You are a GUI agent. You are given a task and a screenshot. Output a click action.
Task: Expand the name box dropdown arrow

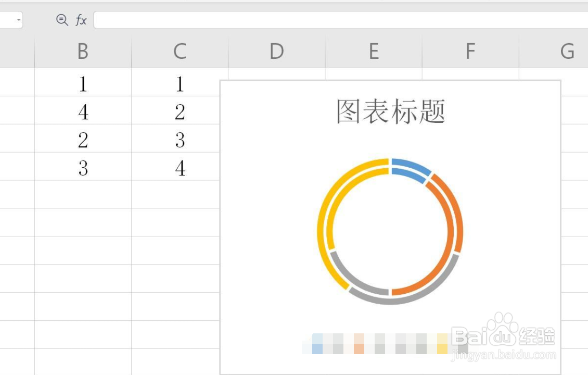pos(19,20)
